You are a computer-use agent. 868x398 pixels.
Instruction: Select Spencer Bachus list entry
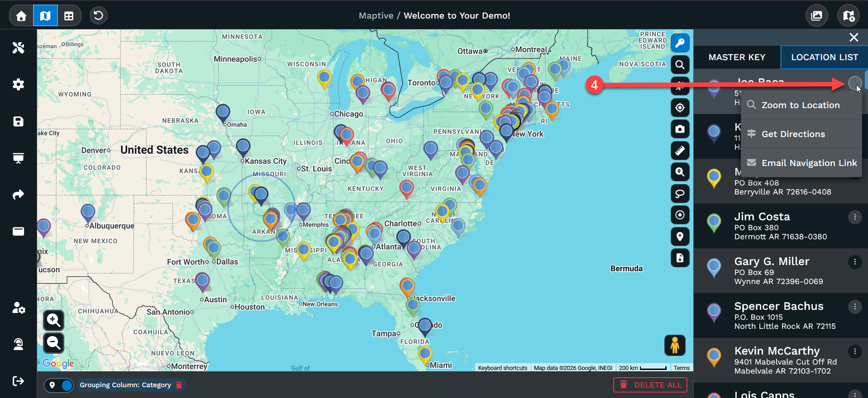(x=781, y=315)
